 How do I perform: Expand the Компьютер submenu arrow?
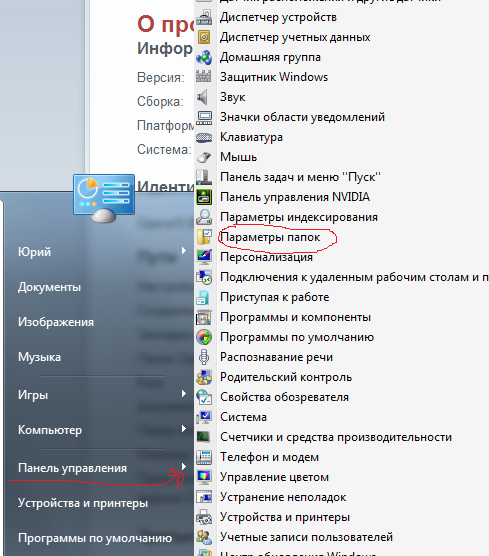tap(184, 429)
